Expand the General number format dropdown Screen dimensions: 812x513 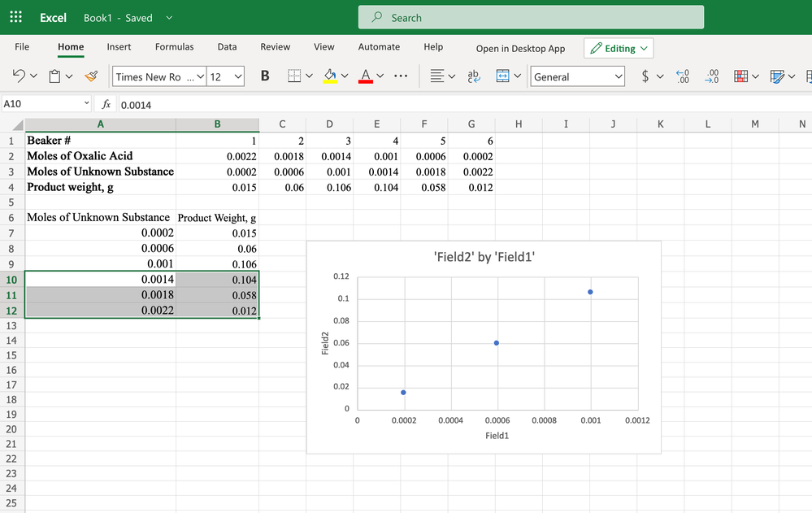619,76
